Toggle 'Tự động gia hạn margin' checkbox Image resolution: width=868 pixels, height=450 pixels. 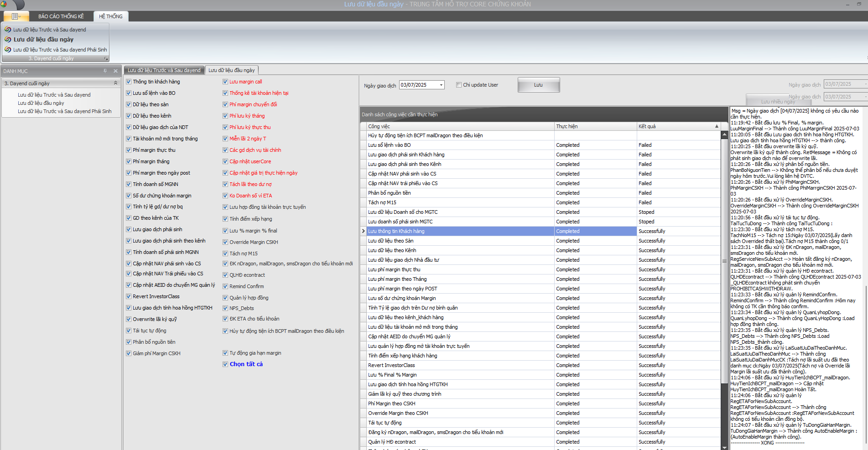[225, 353]
